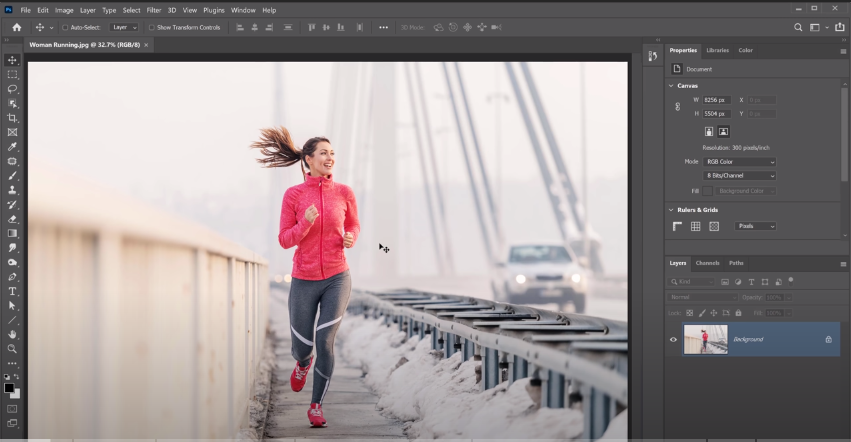Image resolution: width=851 pixels, height=442 pixels.
Task: Select the Lasso tool
Action: pos(12,89)
